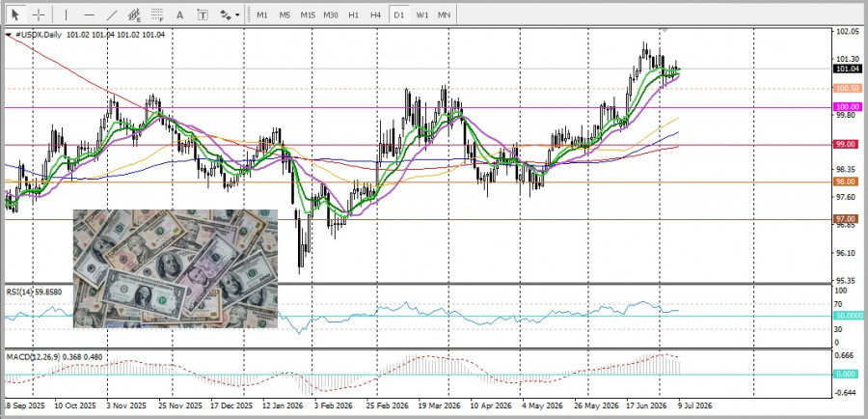Select the W1 timeframe tab

coord(421,15)
